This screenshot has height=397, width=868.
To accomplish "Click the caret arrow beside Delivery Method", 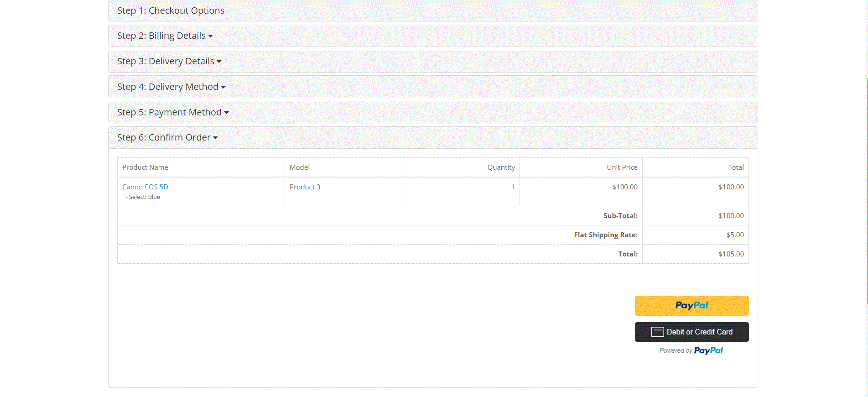I will 223,87.
